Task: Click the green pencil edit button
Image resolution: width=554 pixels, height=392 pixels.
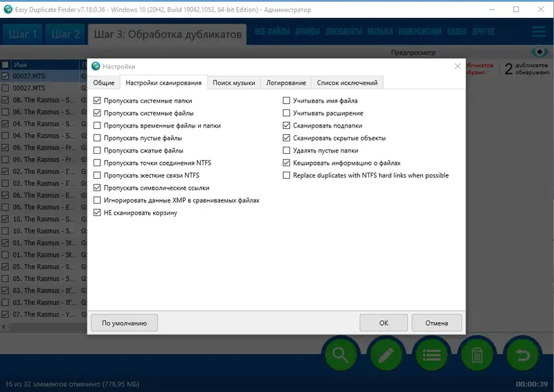Action: (x=386, y=354)
